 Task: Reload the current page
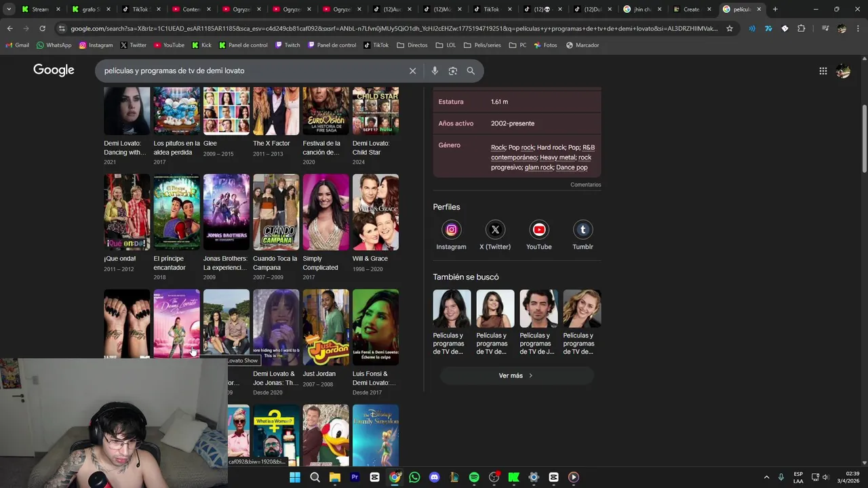[42, 28]
